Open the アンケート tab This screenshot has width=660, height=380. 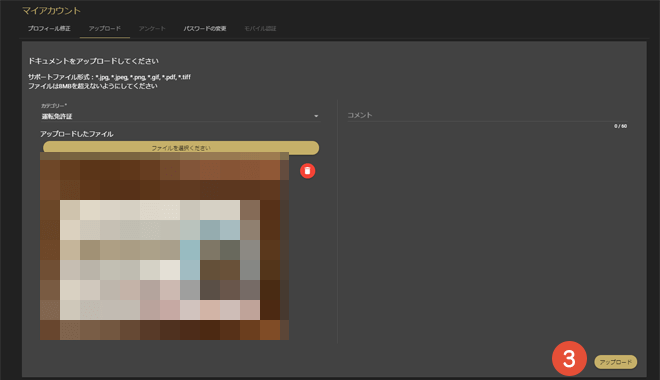[x=152, y=29]
